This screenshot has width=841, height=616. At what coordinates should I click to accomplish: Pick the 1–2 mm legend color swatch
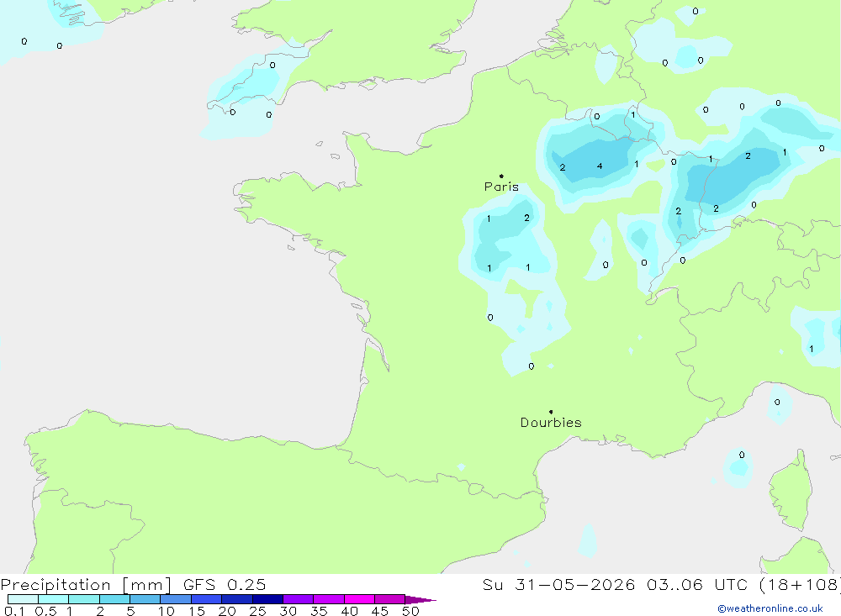click(84, 599)
